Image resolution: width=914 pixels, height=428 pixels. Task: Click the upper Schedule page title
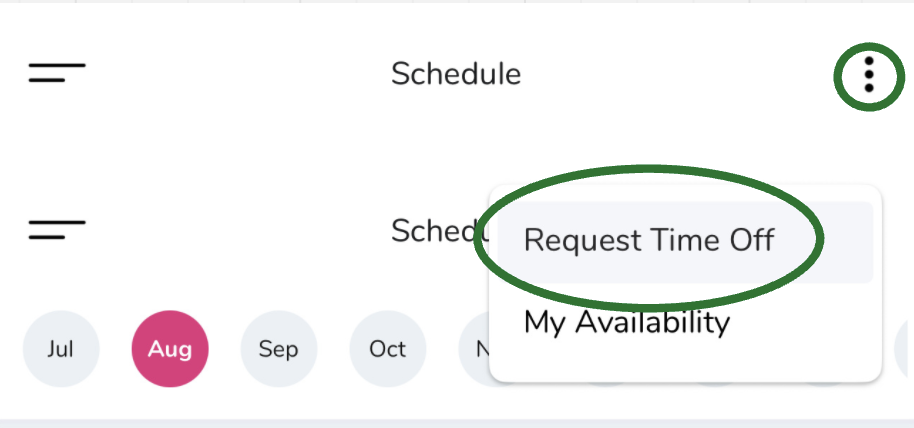[x=456, y=74]
